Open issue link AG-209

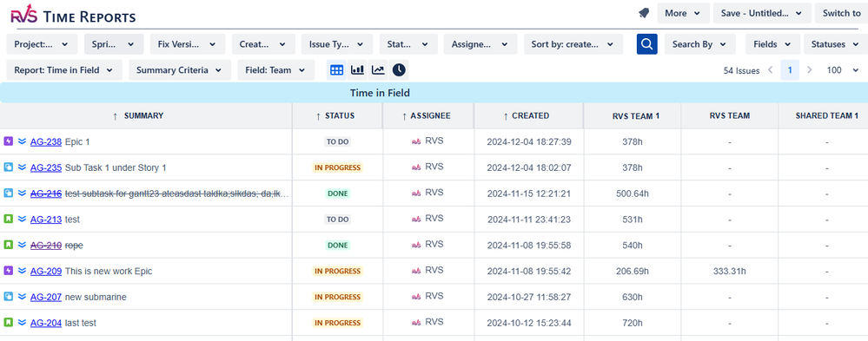46,271
